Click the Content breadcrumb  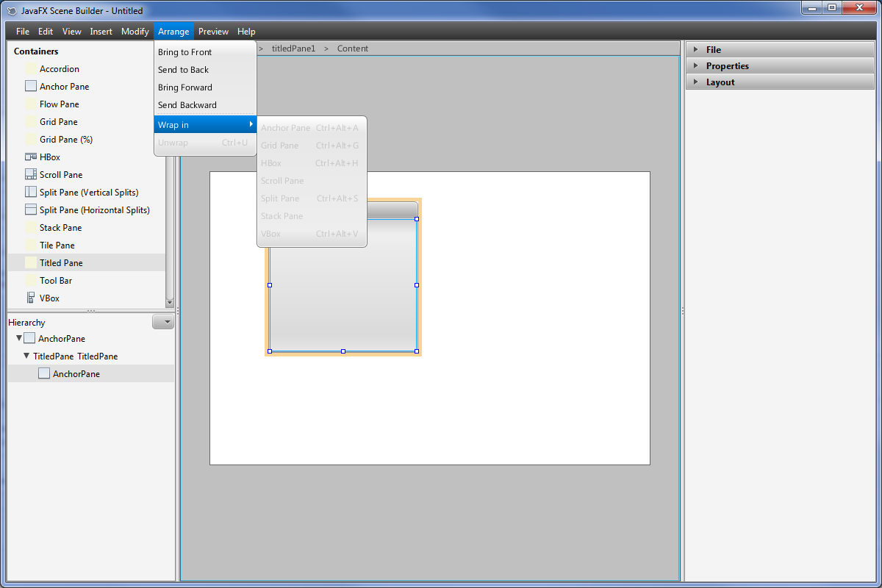pos(353,49)
